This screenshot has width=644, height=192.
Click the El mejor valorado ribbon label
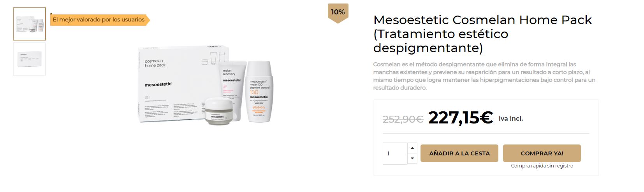(100, 20)
